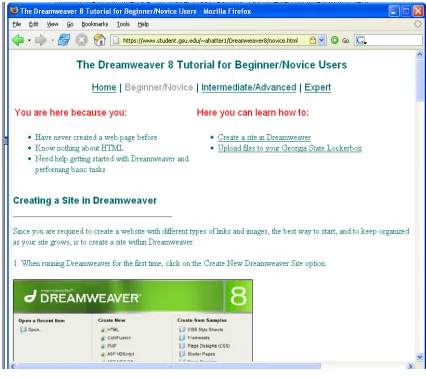Open the Intermediate/Advanced tutorial link
Viewport: 426px width, 377px height.
(249, 87)
